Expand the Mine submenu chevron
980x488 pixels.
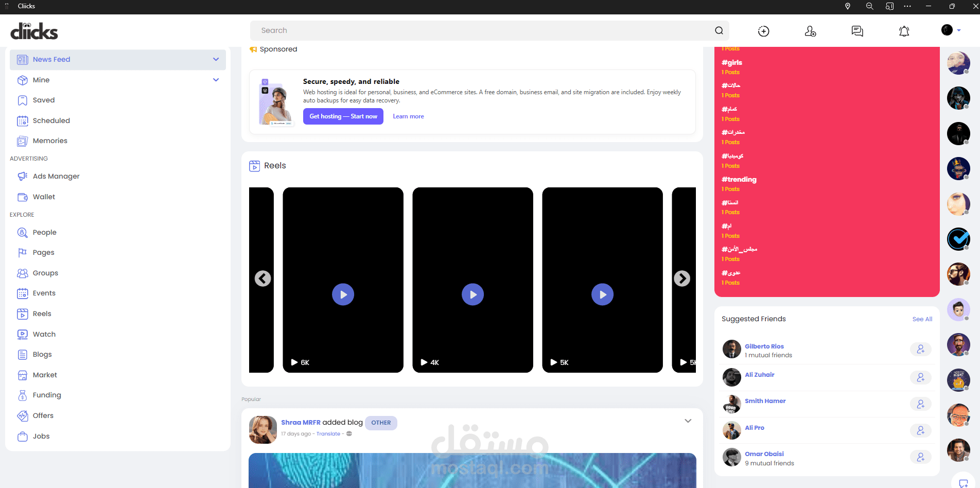(x=216, y=80)
